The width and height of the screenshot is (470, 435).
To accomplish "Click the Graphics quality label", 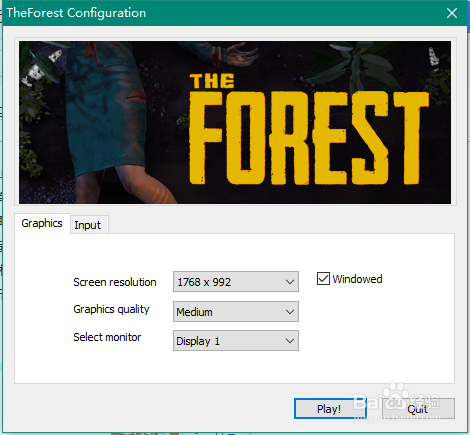I will pyautogui.click(x=111, y=309).
